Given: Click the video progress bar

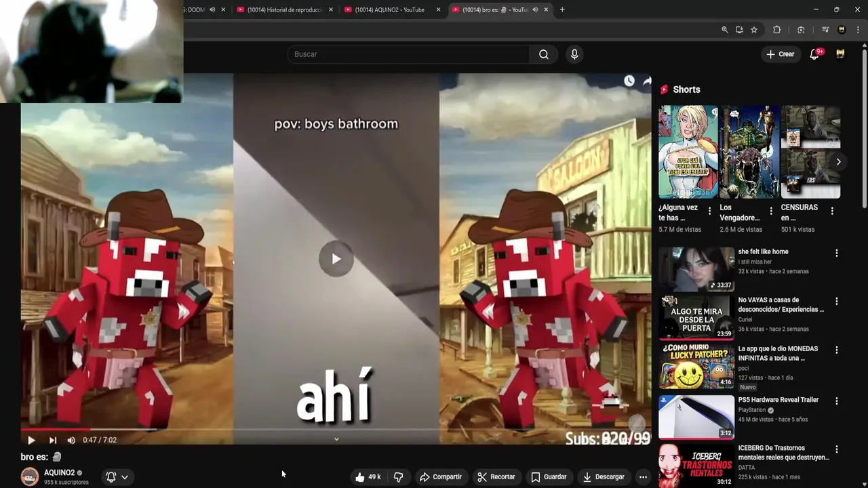Looking at the screenshot, I should 336,429.
